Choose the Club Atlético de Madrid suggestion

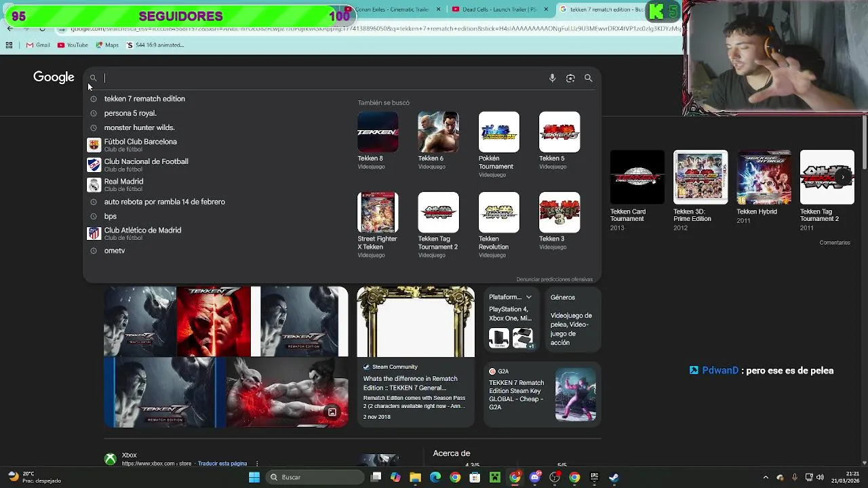point(142,233)
